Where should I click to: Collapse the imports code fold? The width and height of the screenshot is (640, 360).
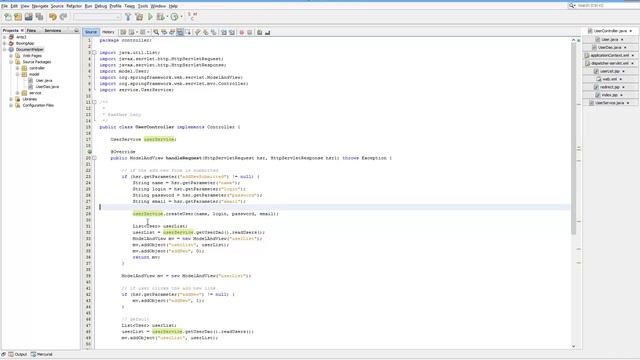94,53
